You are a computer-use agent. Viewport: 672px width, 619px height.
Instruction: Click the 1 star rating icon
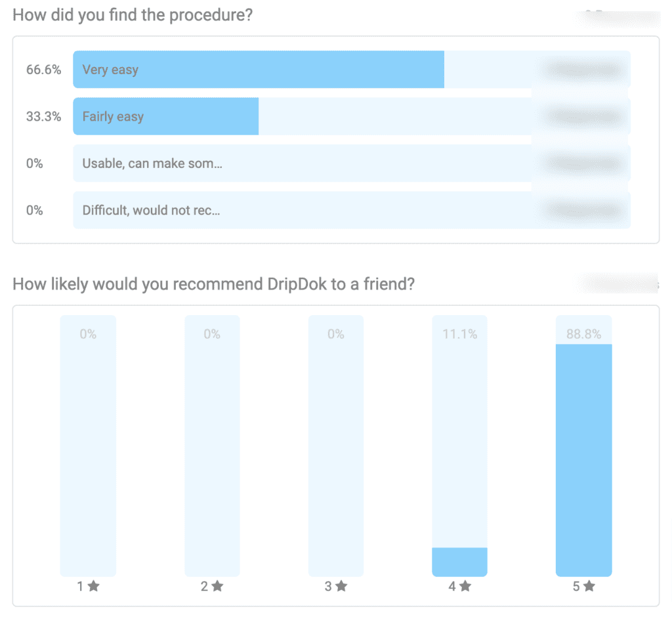coord(93,586)
